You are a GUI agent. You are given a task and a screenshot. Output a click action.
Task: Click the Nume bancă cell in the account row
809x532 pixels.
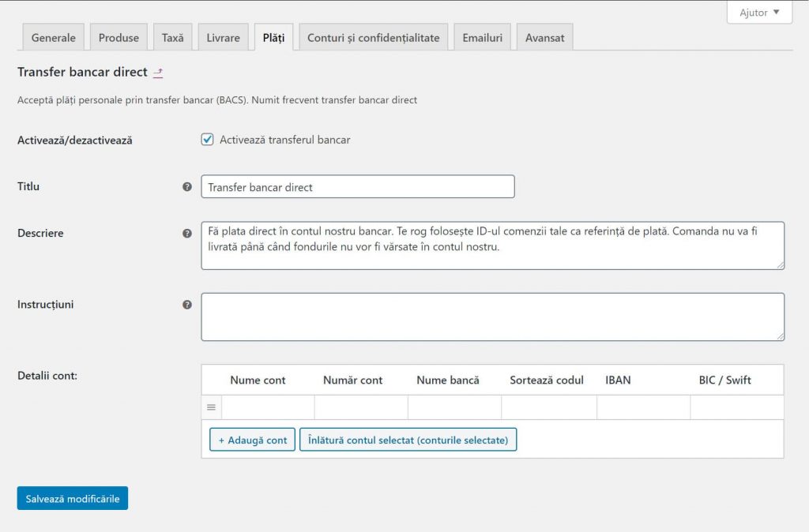[454, 407]
